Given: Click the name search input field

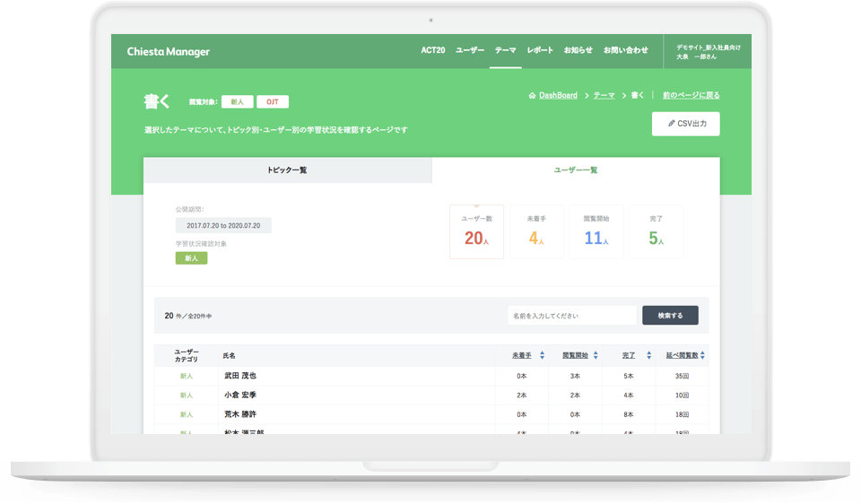Looking at the screenshot, I should tap(571, 316).
